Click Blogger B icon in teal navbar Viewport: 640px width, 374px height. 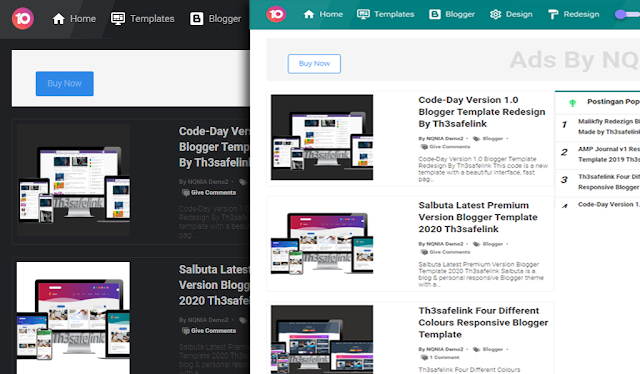click(435, 14)
